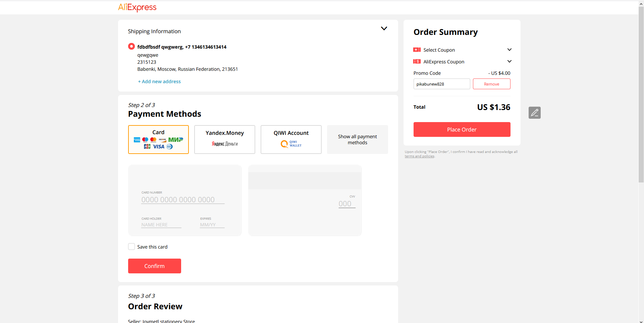644x323 pixels.
Task: Click the Payment Methods heading
Action: pyautogui.click(x=165, y=114)
